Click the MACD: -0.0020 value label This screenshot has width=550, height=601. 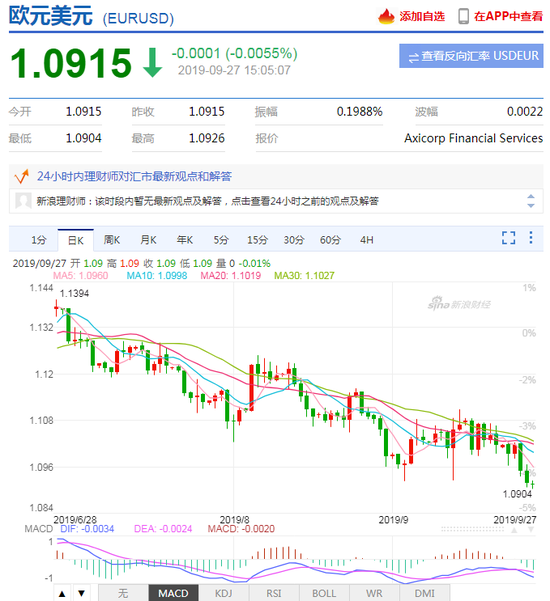(x=241, y=529)
